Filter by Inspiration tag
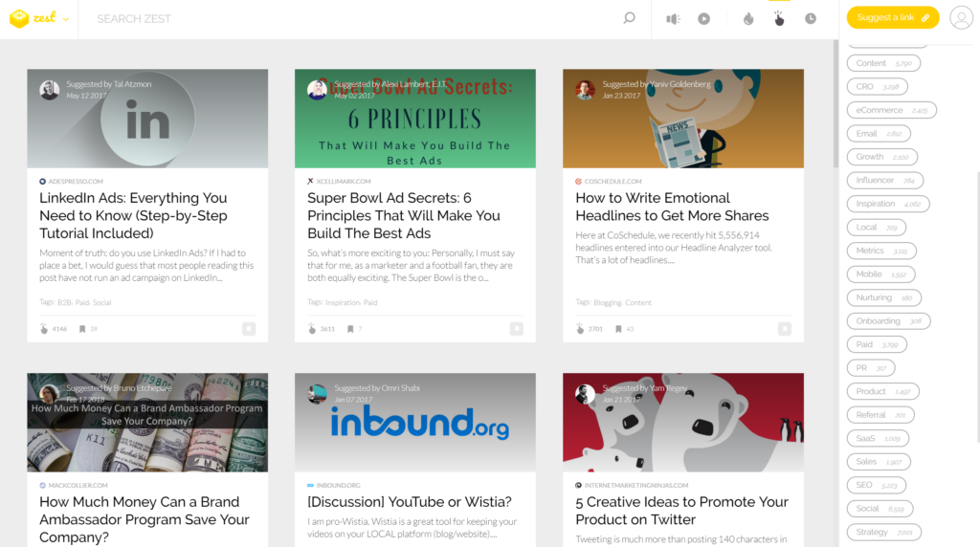The height and width of the screenshot is (547, 980). click(887, 204)
